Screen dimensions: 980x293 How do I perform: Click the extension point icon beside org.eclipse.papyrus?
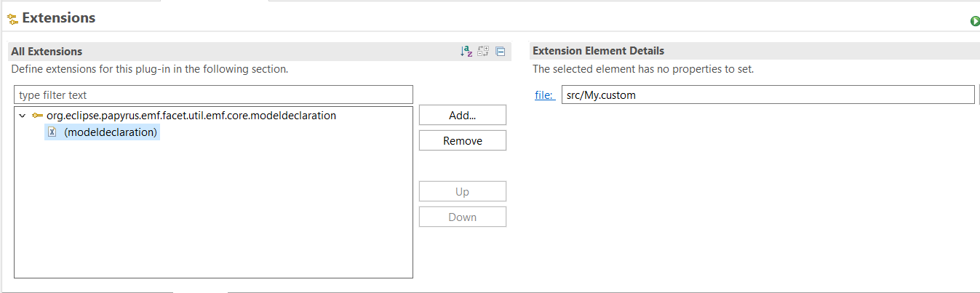click(x=37, y=116)
